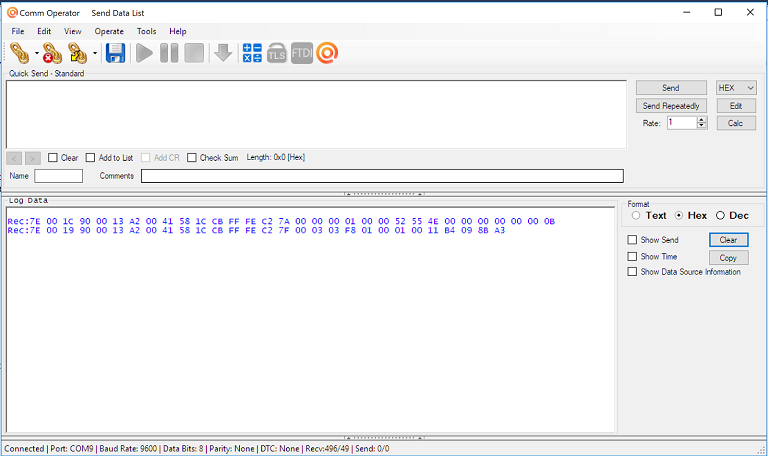Close connection with red X link icon
The height and width of the screenshot is (456, 768).
click(x=52, y=53)
